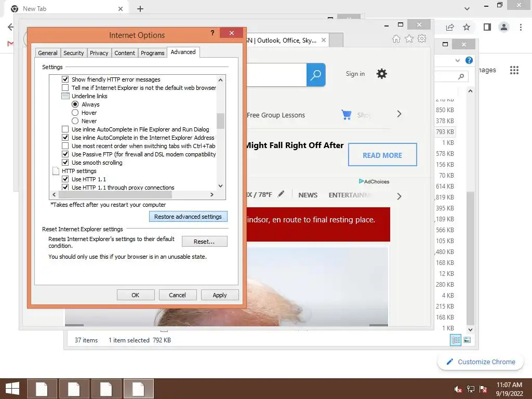This screenshot has height=399, width=532.
Task: Select the Hover underline links radio option
Action: pos(75,113)
